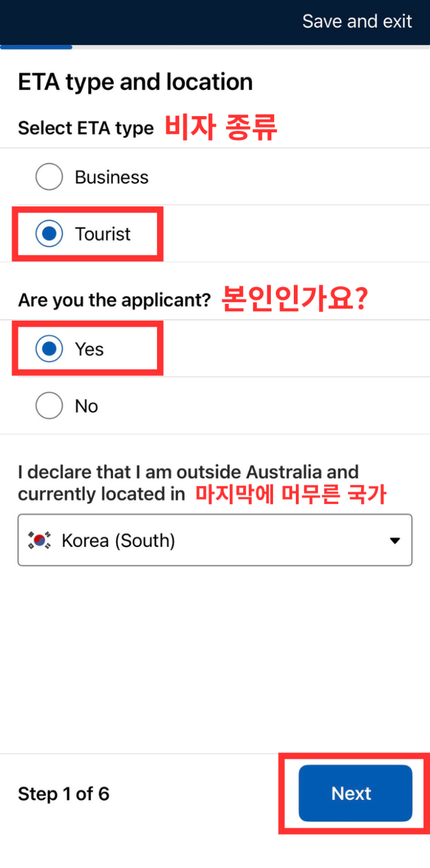Image resolution: width=430 pixels, height=868 pixels.
Task: Click the Tourist option label text
Action: [x=103, y=234]
